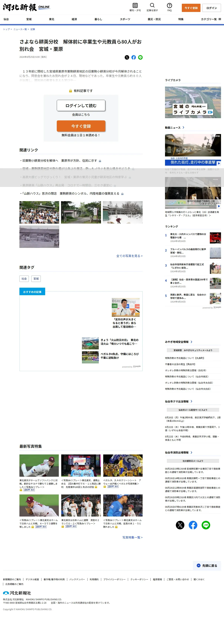This screenshot has height=644, width=224.
Task: Open the トップ breadcrumb link
Action: [6, 29]
